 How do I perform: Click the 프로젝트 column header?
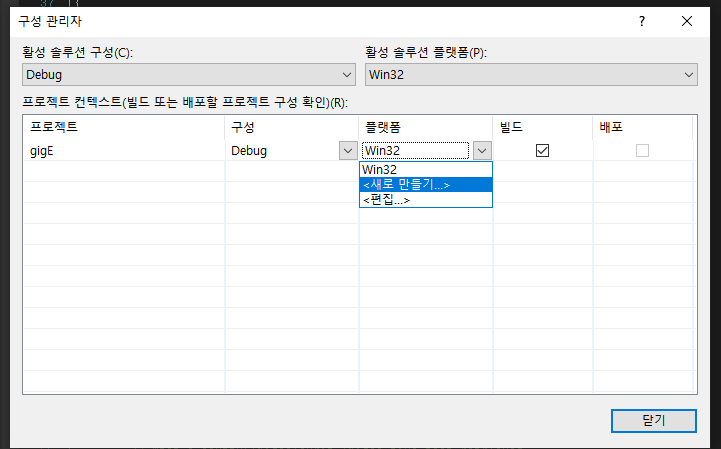point(124,127)
